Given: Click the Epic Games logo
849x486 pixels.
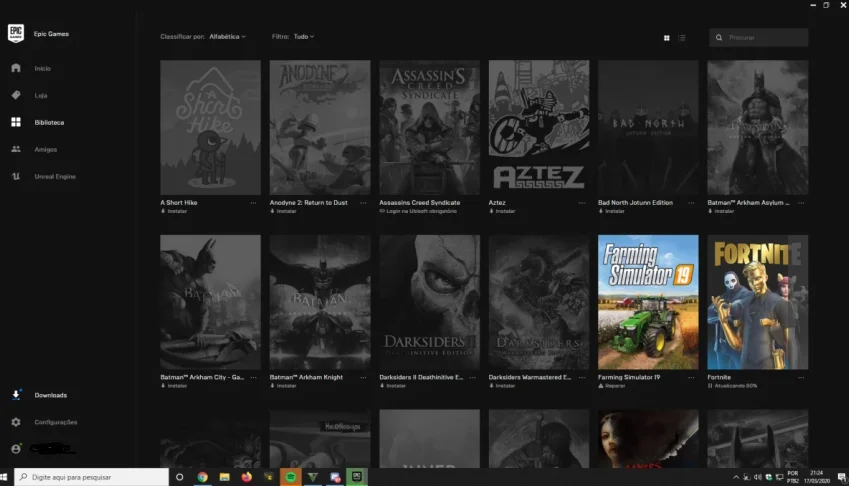Looking at the screenshot, I should (x=16, y=34).
